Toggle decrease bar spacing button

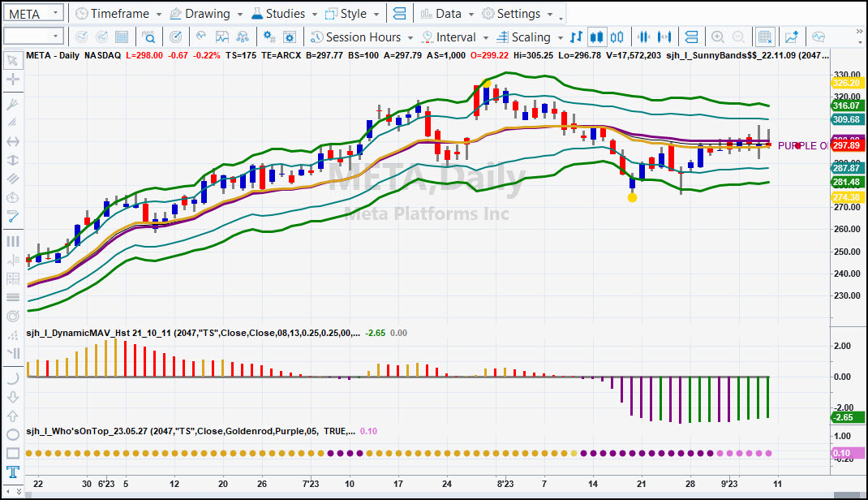coord(644,37)
